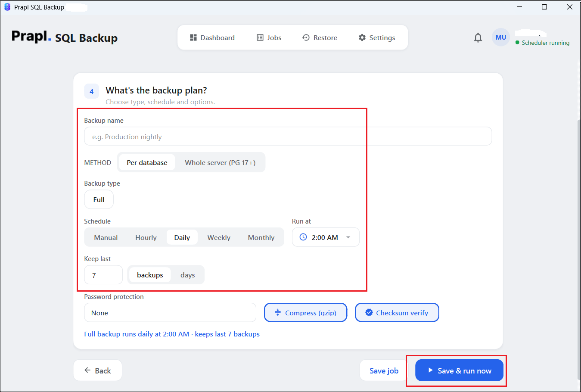This screenshot has width=581, height=392.
Task: Select backups as the retention unit
Action: [x=150, y=275]
